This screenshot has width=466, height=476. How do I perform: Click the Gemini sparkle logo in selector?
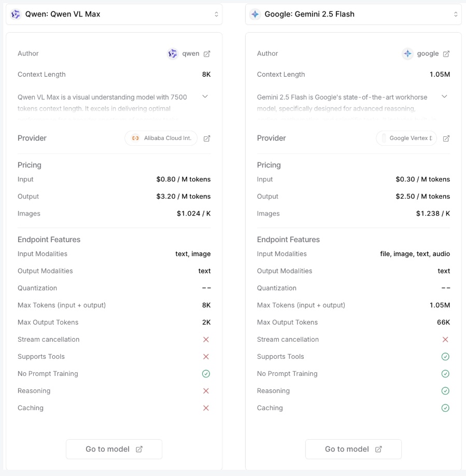pos(255,15)
